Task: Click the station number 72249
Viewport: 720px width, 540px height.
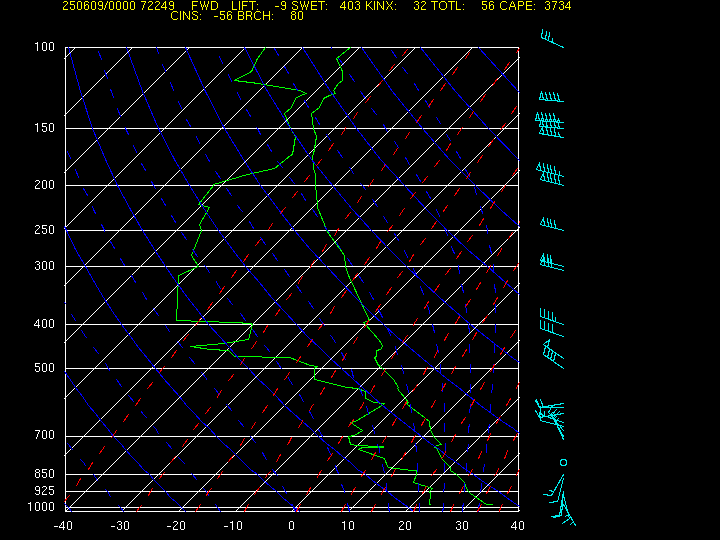Action: [x=158, y=6]
